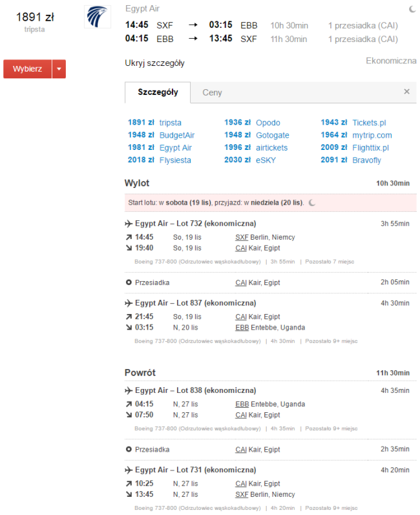Click EBB code in Lot 838 departure
The image size is (420, 515).
[x=242, y=404]
